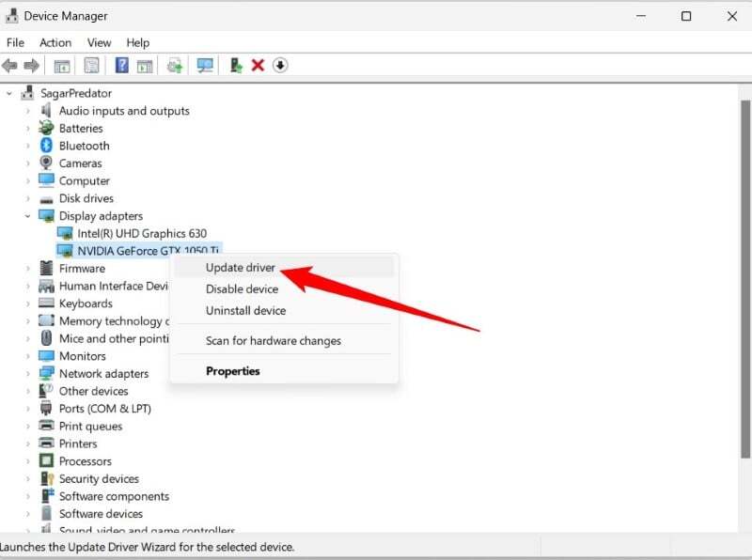Click the Firmware chip icon

[46, 268]
